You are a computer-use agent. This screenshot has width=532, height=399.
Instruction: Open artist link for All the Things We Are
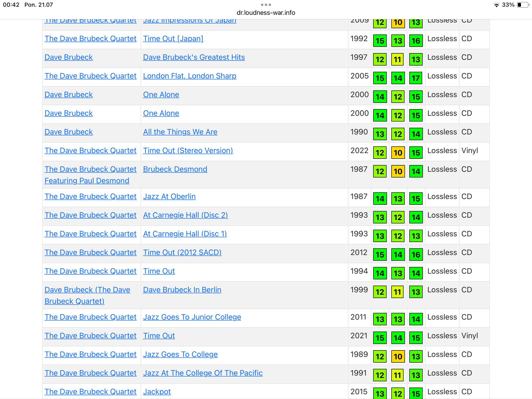pyautogui.click(x=69, y=132)
